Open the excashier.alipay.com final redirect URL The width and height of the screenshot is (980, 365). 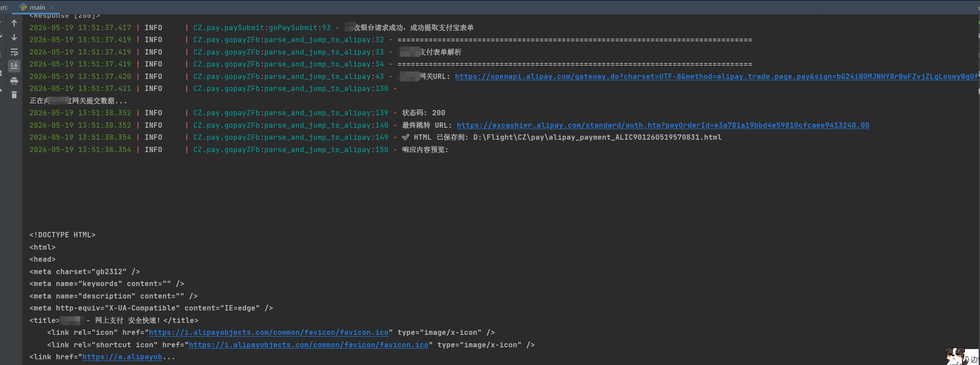pyautogui.click(x=663, y=125)
